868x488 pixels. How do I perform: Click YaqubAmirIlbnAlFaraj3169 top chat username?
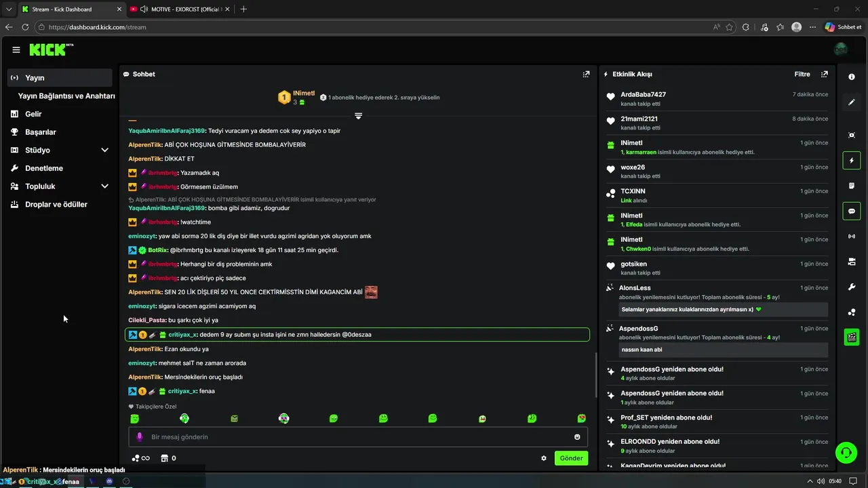pos(166,131)
